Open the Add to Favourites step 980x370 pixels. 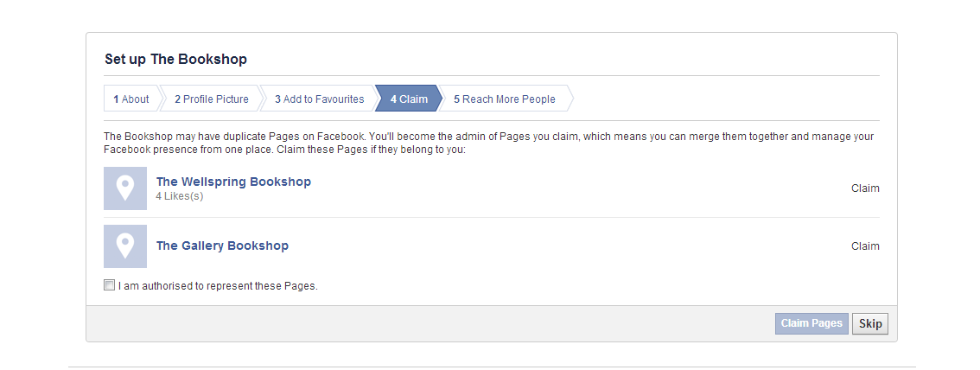[320, 99]
